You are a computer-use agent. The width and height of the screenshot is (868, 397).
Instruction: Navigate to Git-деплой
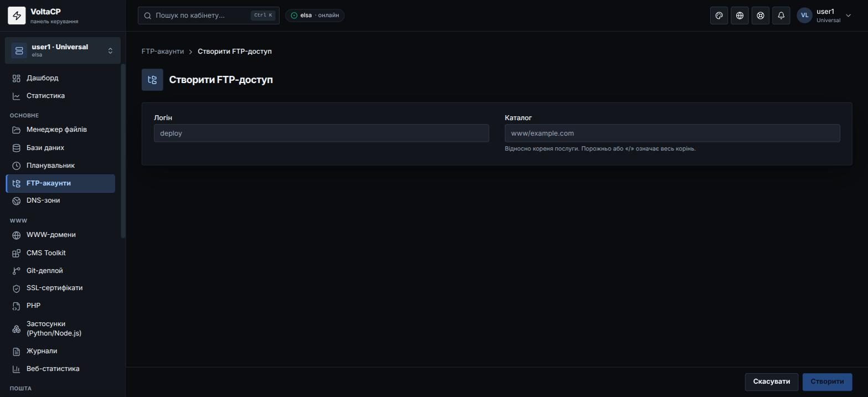tap(60, 271)
